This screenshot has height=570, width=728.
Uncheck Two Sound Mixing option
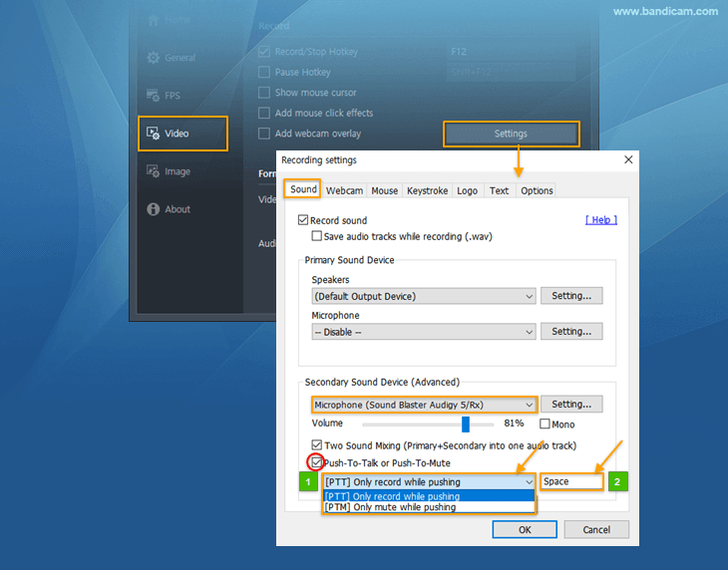click(317, 445)
